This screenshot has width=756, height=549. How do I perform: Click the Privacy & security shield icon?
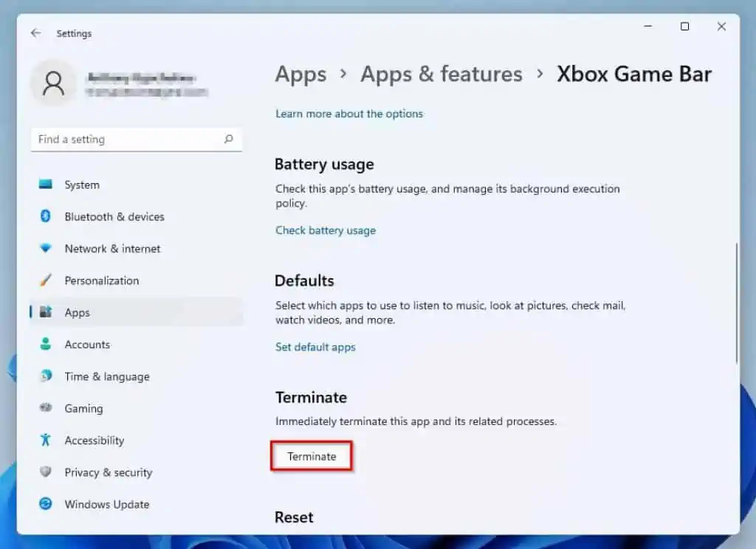tap(46, 472)
